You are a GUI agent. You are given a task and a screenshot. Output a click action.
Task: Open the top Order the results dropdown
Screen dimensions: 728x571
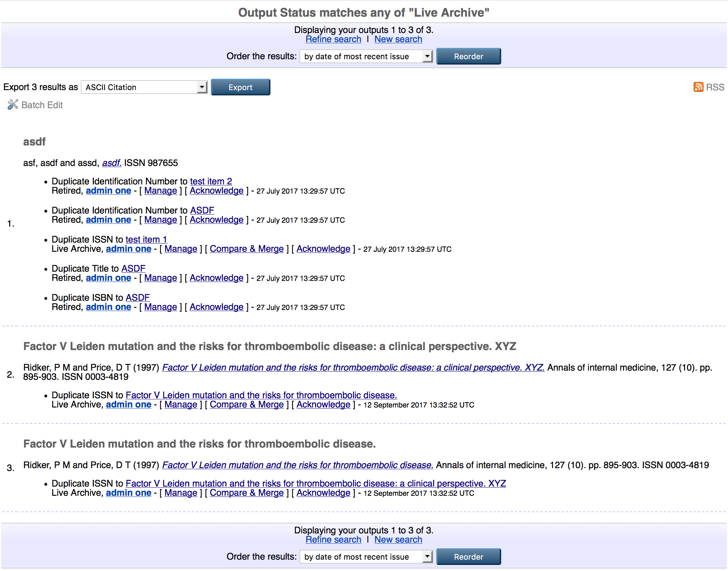[366, 56]
